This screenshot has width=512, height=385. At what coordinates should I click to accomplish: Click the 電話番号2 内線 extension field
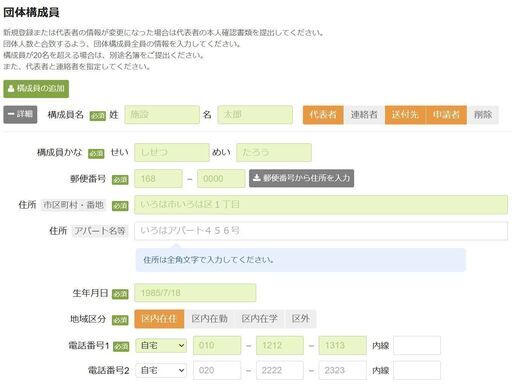pyautogui.click(x=417, y=370)
